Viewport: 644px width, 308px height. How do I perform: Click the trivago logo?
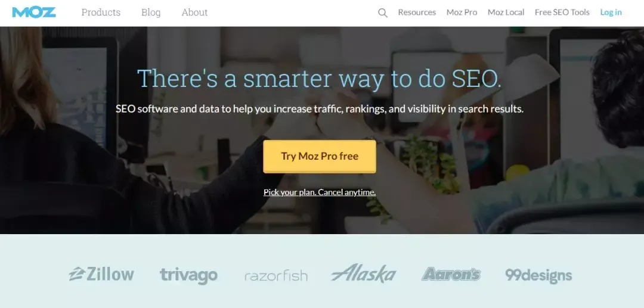pos(188,275)
